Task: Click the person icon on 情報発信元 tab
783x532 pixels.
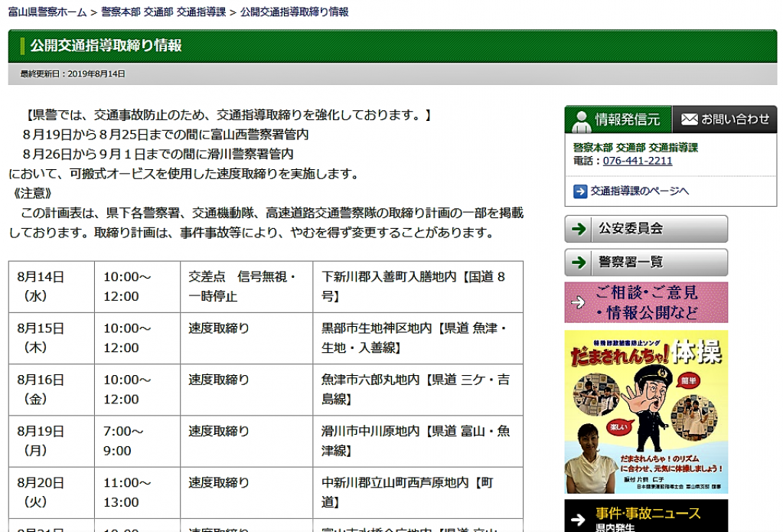Action: click(582, 119)
